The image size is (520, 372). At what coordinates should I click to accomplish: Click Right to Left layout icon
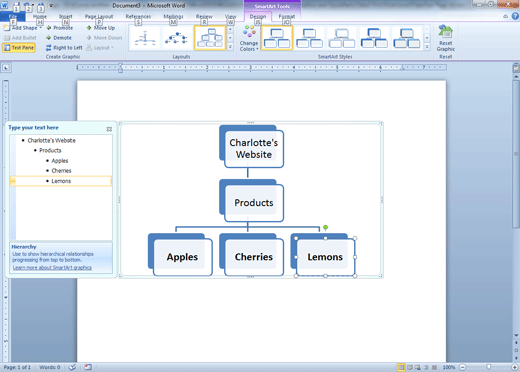click(x=49, y=48)
